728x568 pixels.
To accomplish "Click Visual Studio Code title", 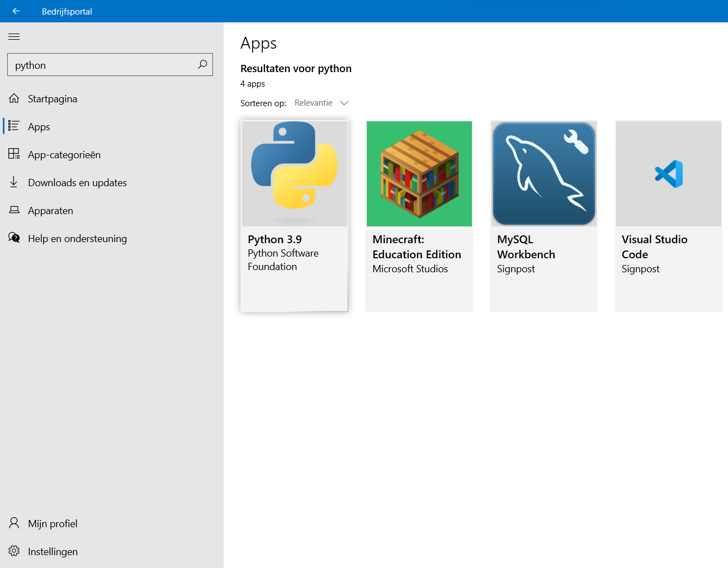I will pyautogui.click(x=654, y=247).
